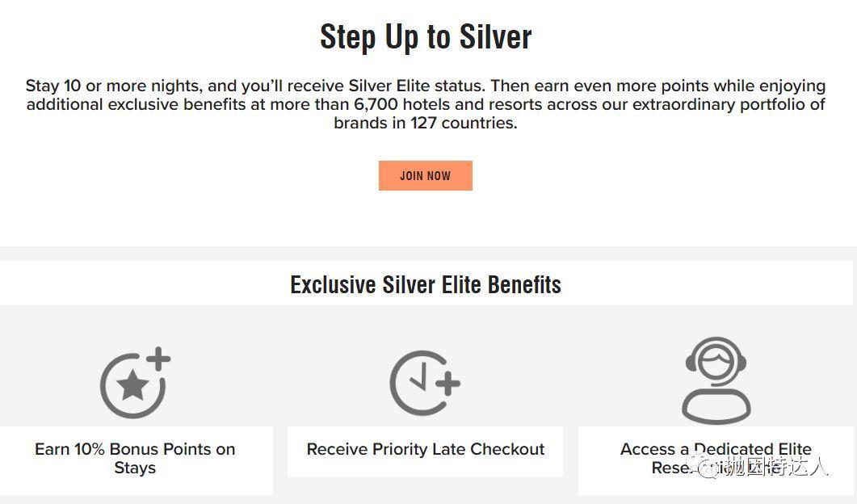Click the Step Up to Silver heading
This screenshot has width=857, height=504.
click(x=426, y=37)
